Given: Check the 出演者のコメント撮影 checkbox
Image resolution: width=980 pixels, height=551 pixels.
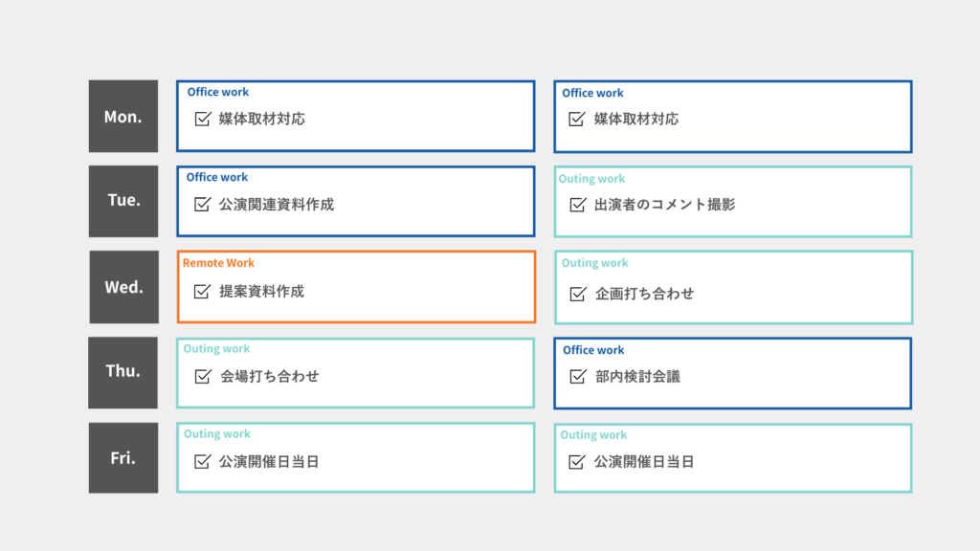Looking at the screenshot, I should pyautogui.click(x=577, y=205).
